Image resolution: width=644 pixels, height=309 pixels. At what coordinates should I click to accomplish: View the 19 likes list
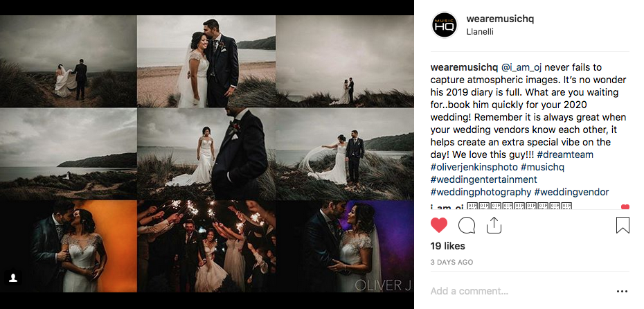pos(447,246)
